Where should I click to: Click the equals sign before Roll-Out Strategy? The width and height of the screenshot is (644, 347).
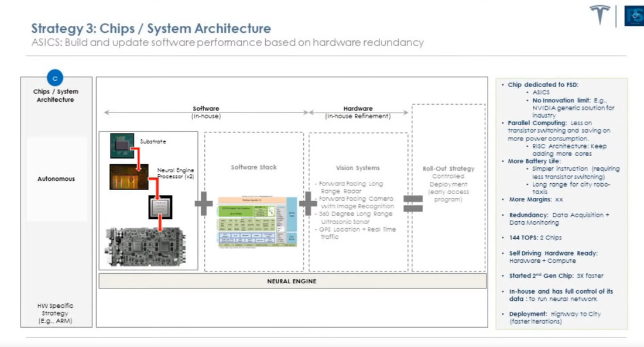413,204
